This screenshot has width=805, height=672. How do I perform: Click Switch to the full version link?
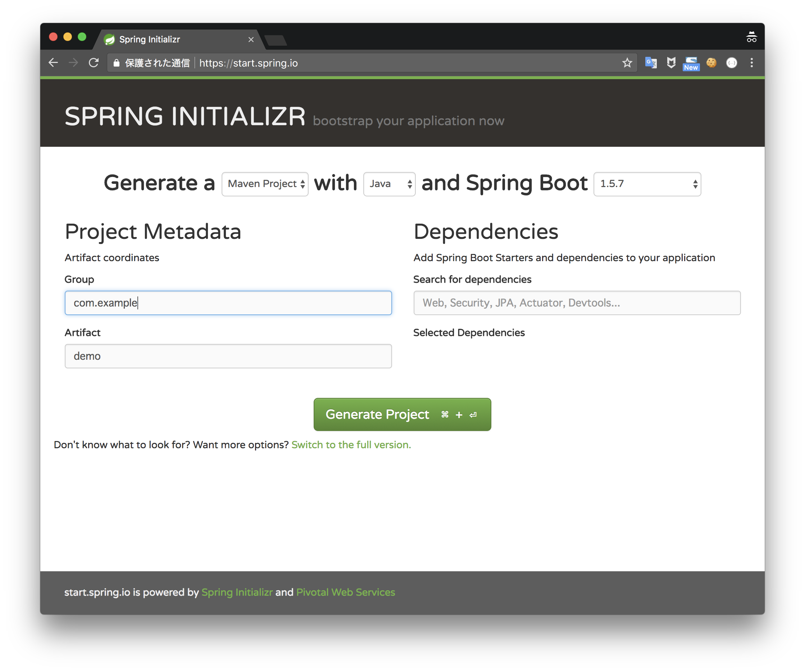[351, 445]
